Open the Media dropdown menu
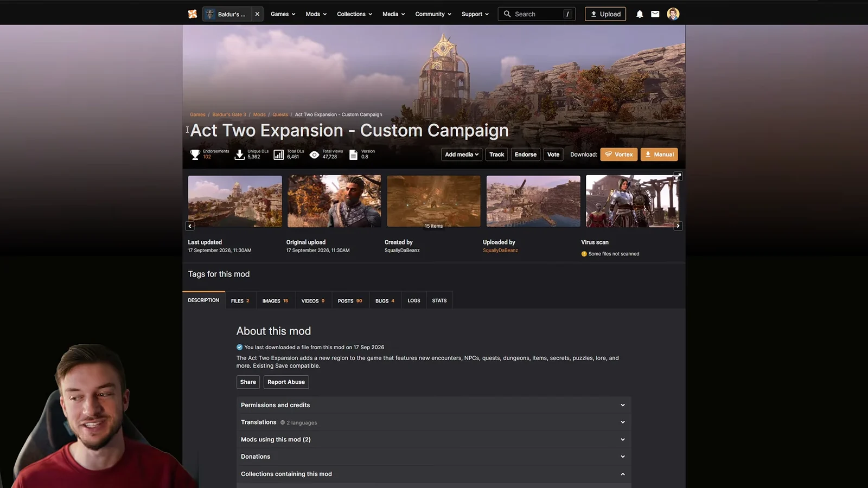 394,14
